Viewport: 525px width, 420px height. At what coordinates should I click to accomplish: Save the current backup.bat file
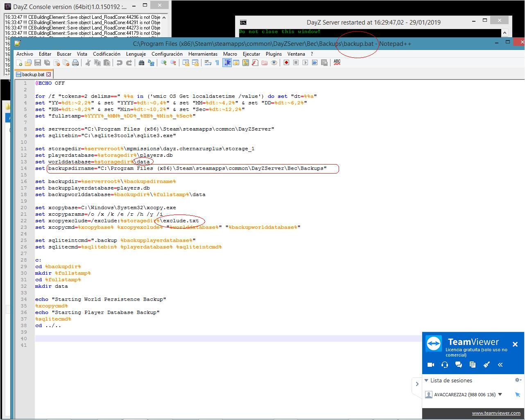[38, 63]
